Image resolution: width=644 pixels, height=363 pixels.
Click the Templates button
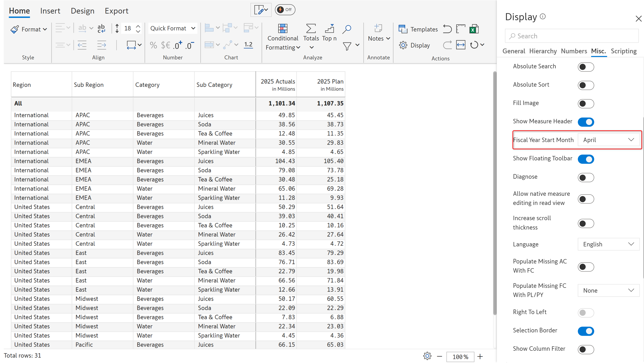418,29
